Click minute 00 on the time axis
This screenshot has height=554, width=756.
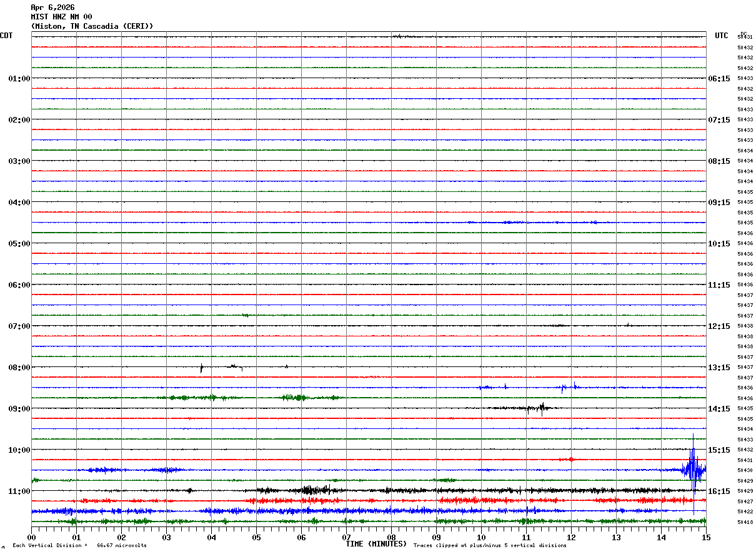click(x=31, y=538)
